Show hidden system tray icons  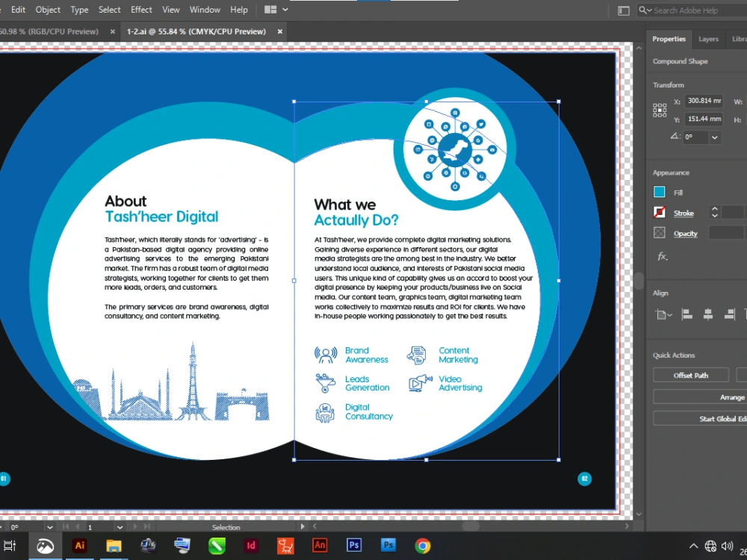coord(694,546)
